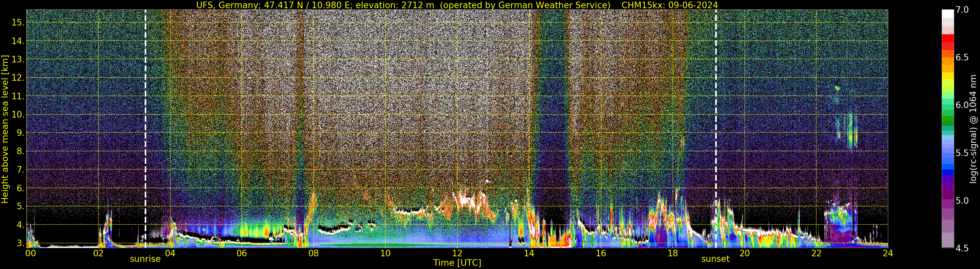
Task: Click the time axis tick label '04'
Action: click(170, 253)
